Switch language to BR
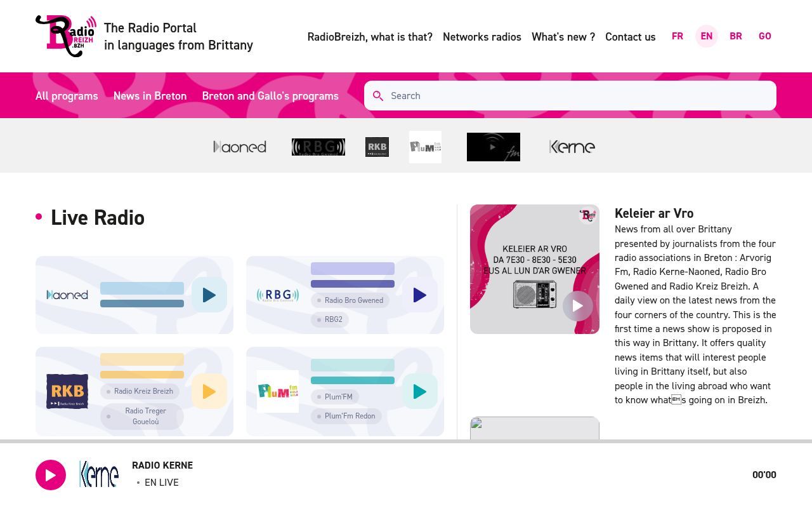The width and height of the screenshot is (812, 508). 736,36
